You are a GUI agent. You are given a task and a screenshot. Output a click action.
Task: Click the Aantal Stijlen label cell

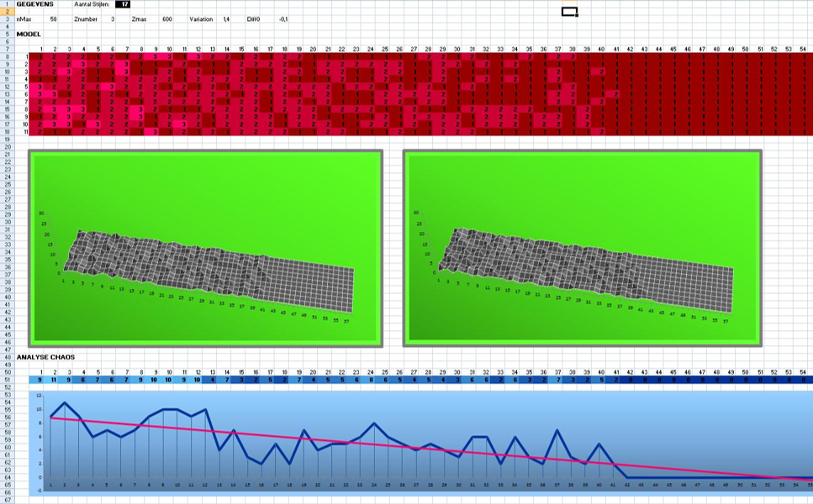[x=92, y=4]
